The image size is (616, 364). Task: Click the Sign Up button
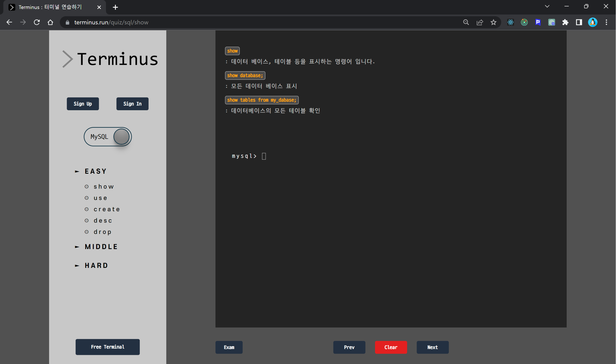point(83,104)
